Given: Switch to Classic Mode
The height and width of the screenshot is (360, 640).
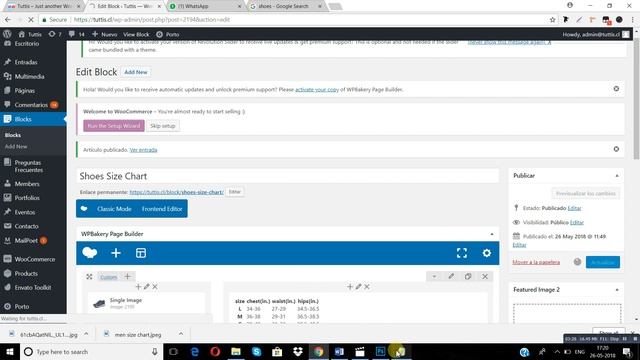Looking at the screenshot, I should 114,209.
